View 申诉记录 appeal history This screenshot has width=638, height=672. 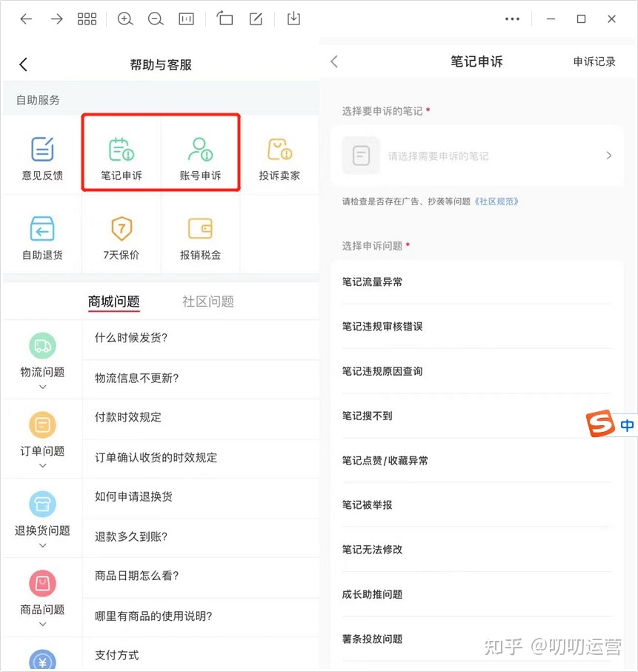click(x=594, y=62)
